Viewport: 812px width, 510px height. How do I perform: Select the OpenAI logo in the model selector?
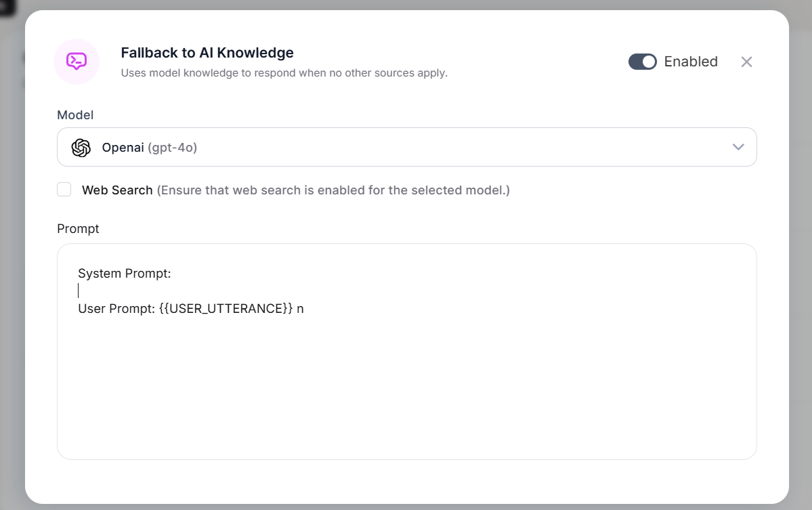[81, 147]
